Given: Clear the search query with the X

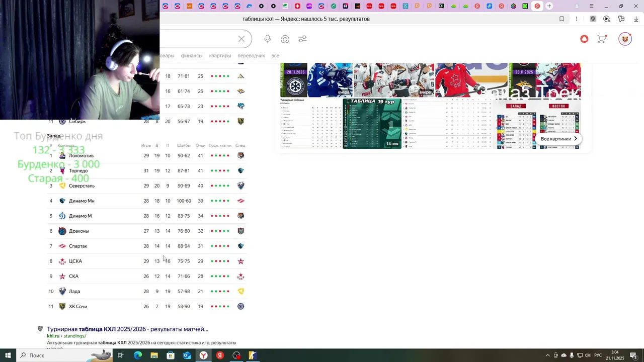Looking at the screenshot, I should point(242,39).
